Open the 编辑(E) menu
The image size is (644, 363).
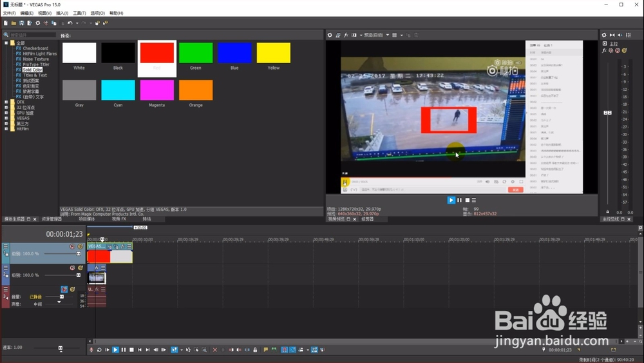pyautogui.click(x=27, y=13)
